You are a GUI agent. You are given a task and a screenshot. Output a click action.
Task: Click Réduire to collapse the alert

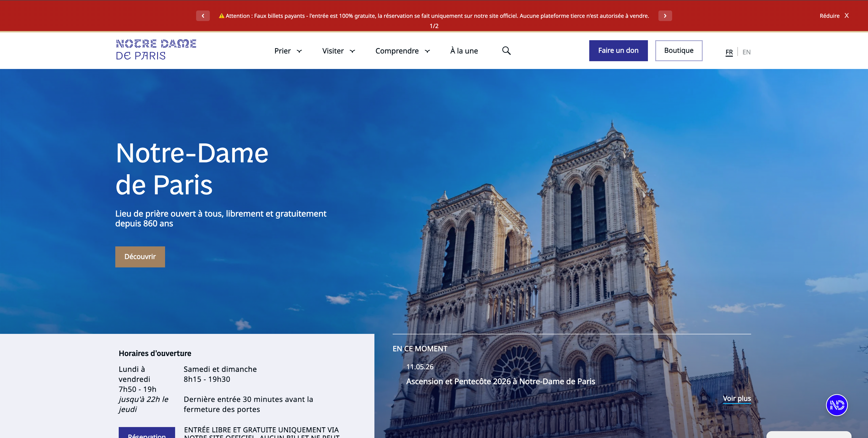tap(830, 16)
